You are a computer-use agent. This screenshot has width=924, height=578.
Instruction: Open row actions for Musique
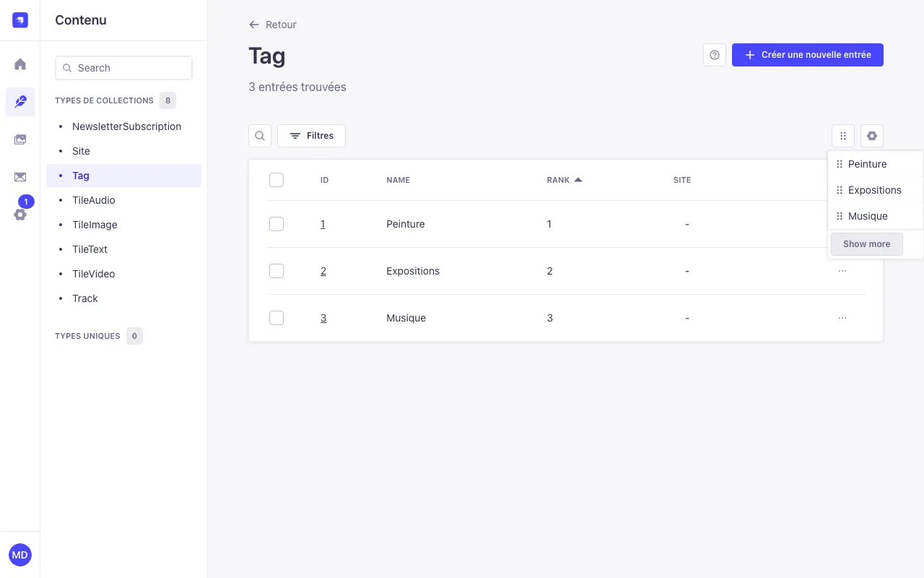(x=842, y=318)
